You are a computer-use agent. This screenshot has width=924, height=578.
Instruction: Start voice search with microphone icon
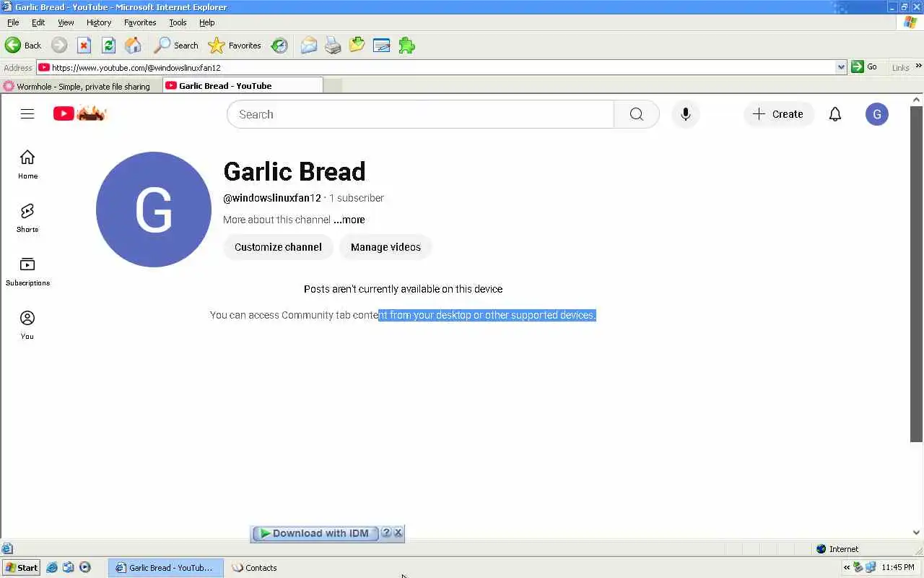pos(685,114)
